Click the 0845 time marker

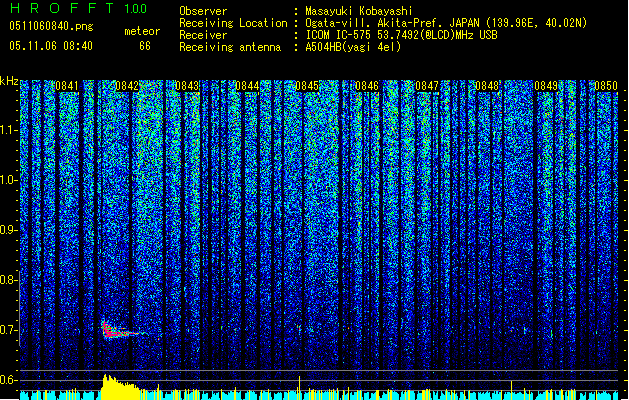307,86
